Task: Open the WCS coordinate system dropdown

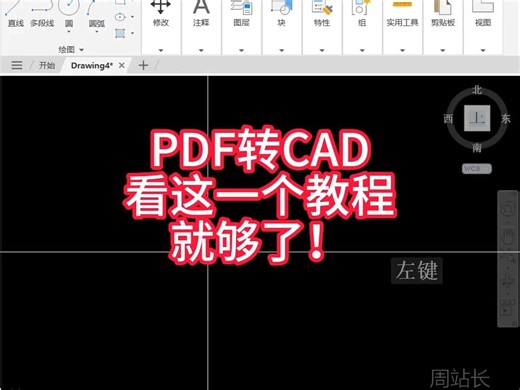Action: pos(477,169)
